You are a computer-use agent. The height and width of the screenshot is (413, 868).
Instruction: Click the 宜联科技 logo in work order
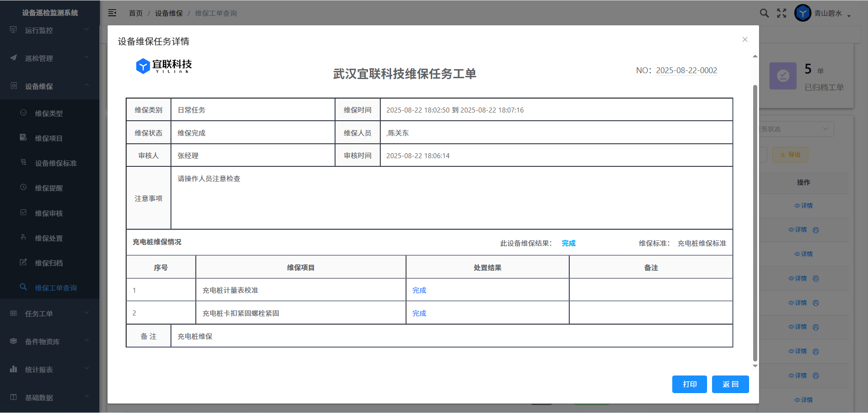(164, 66)
